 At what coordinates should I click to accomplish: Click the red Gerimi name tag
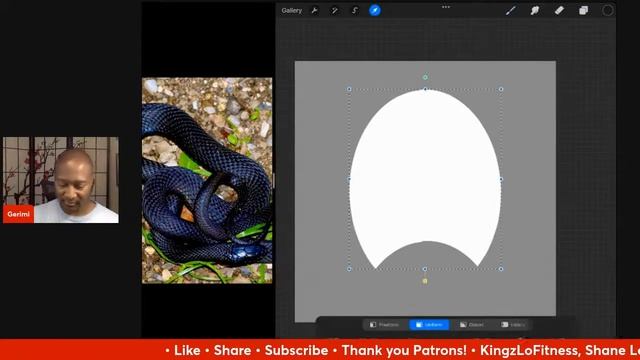[x=18, y=214]
